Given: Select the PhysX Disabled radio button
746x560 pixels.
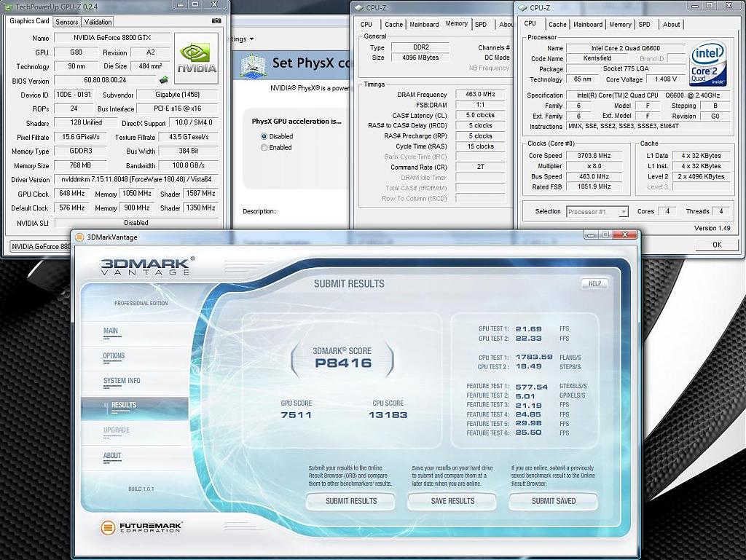Looking at the screenshot, I should [x=264, y=136].
